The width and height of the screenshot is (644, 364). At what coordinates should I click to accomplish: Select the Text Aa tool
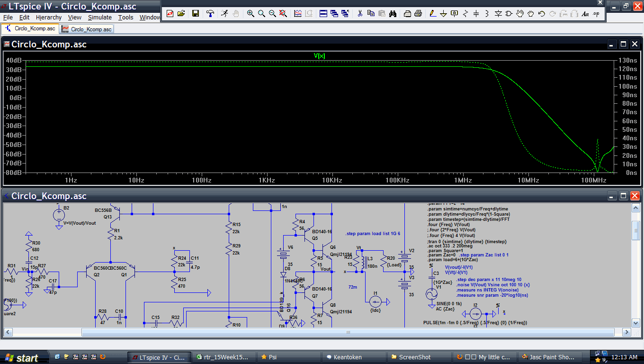click(x=585, y=14)
